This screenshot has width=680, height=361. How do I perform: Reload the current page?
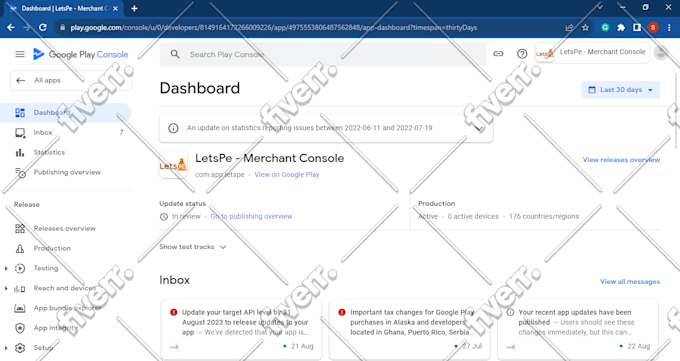[x=42, y=27]
